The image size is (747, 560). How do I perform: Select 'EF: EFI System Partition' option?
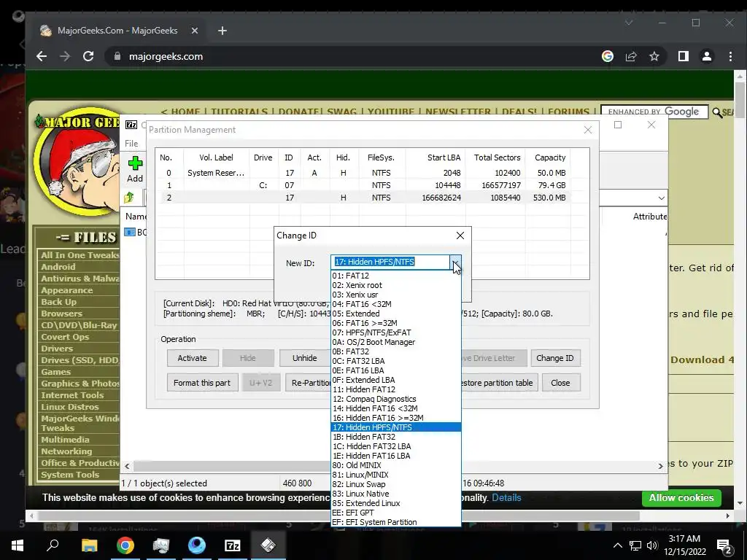click(x=396, y=522)
